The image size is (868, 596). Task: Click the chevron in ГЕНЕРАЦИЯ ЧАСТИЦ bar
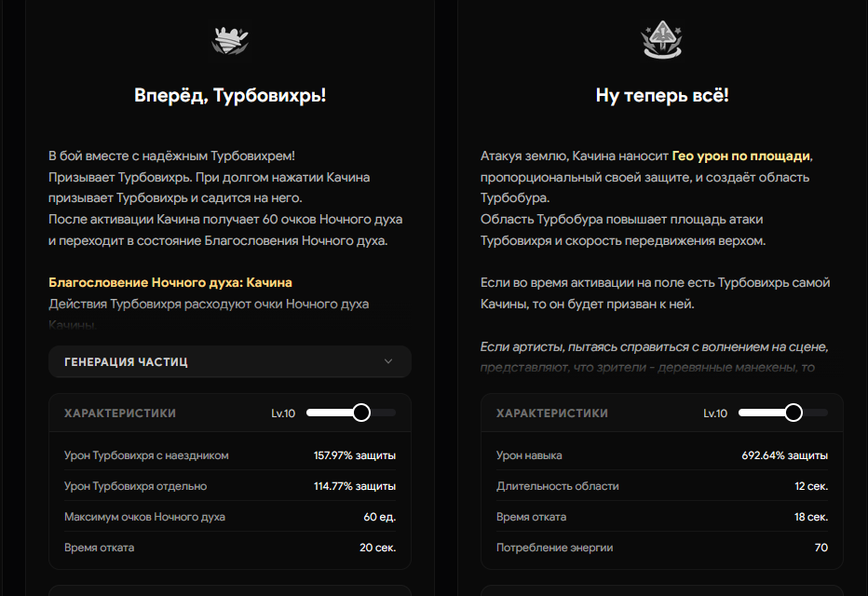click(388, 361)
